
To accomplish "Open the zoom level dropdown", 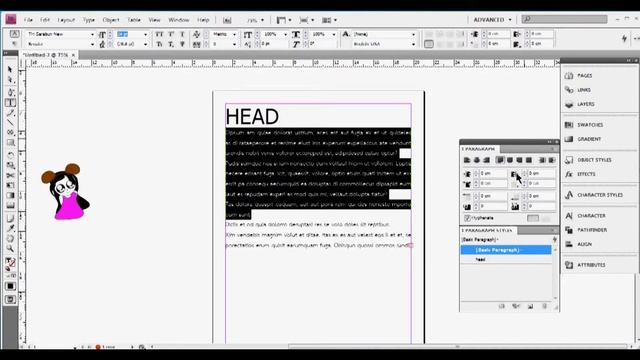I will pyautogui.click(x=262, y=20).
